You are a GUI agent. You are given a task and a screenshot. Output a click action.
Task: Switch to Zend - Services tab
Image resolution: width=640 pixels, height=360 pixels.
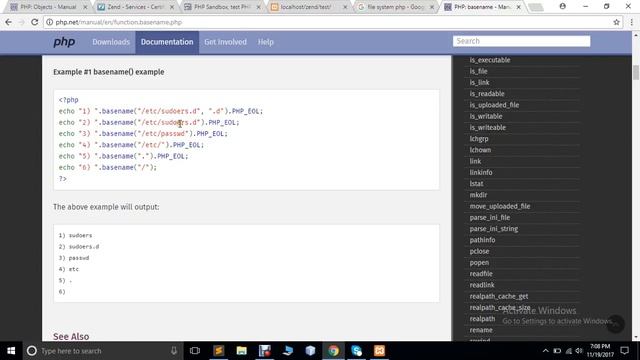(x=135, y=7)
